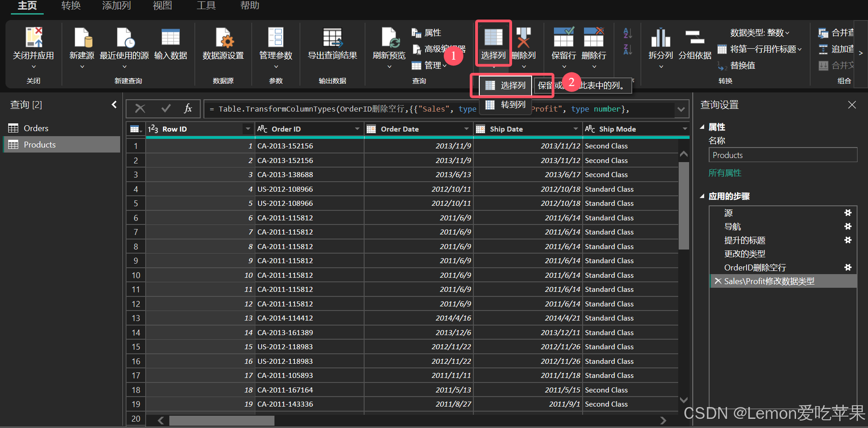Select the Orders query

point(61,128)
